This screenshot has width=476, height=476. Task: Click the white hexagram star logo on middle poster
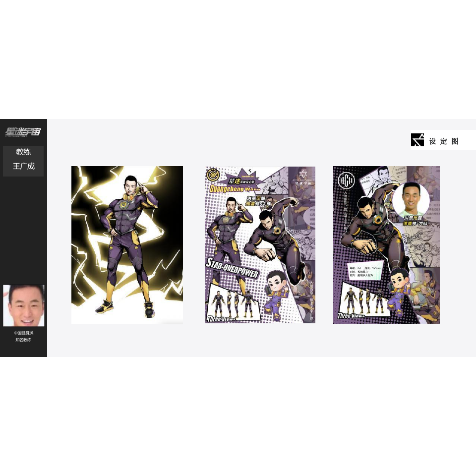pos(303,174)
